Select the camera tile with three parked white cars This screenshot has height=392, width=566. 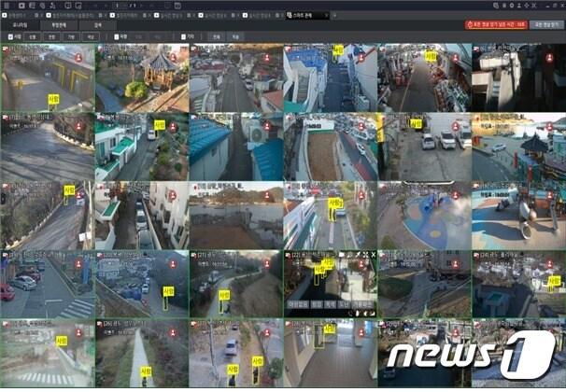coord(424,147)
